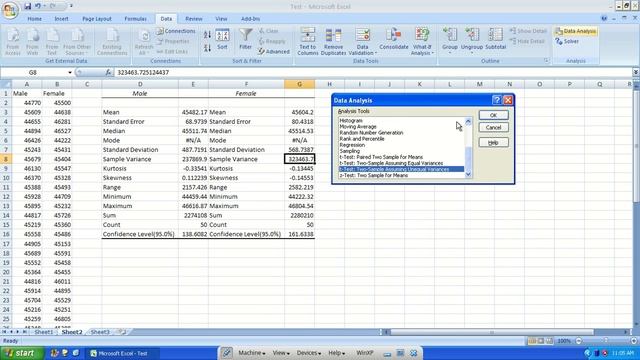Click the formula bar input
The width and height of the screenshot is (640, 360).
pyautogui.click(x=372, y=72)
